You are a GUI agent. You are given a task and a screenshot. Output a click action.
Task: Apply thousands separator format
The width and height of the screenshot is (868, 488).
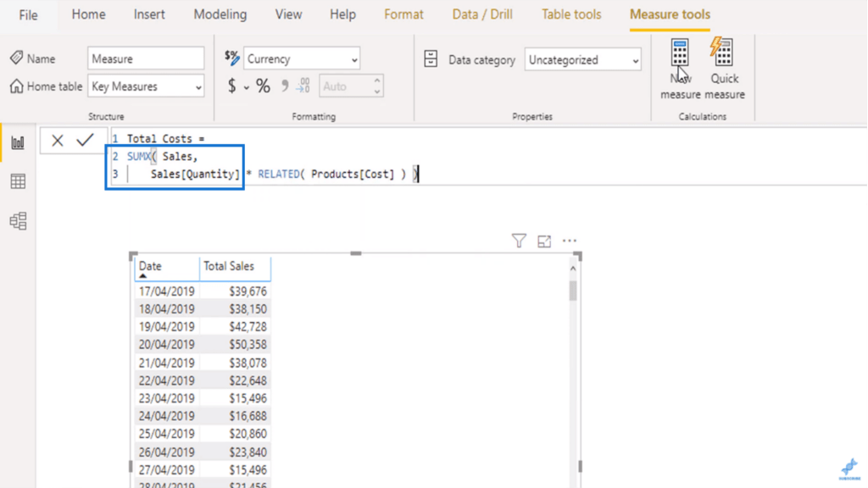coord(285,86)
